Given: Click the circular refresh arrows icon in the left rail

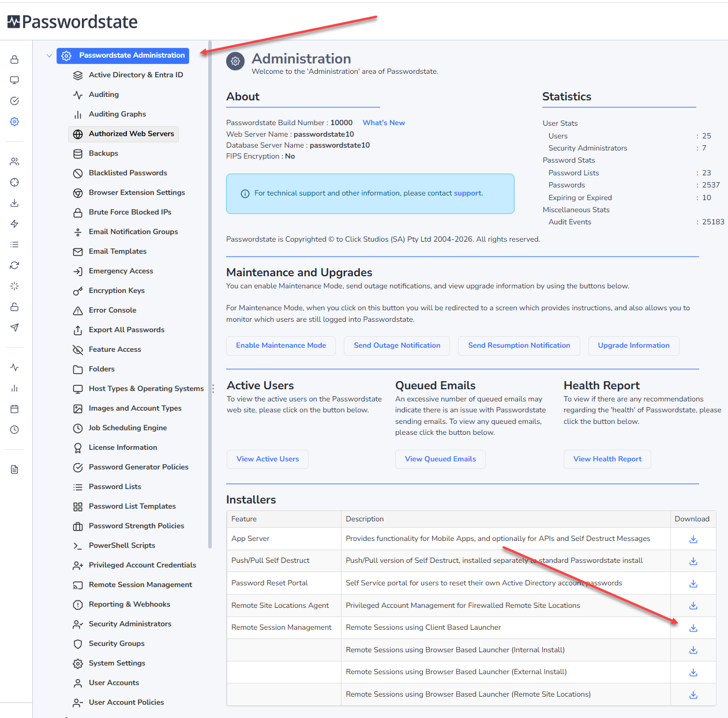Looking at the screenshot, I should coord(14,265).
